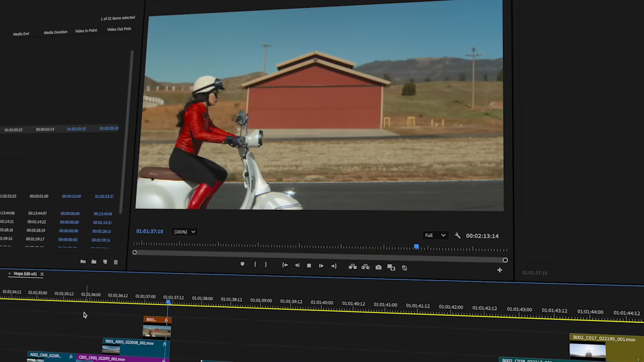Export frame with camera icon
This screenshot has width=644, height=362.
(x=378, y=267)
